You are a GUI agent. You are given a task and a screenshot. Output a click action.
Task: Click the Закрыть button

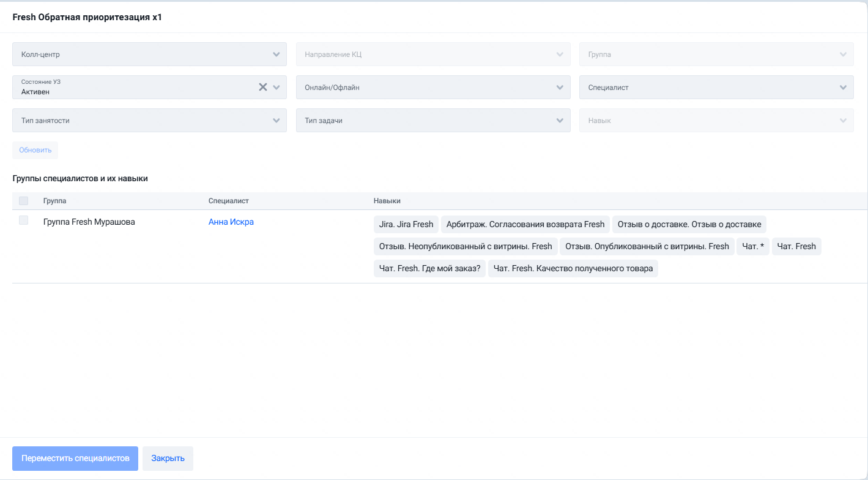168,459
